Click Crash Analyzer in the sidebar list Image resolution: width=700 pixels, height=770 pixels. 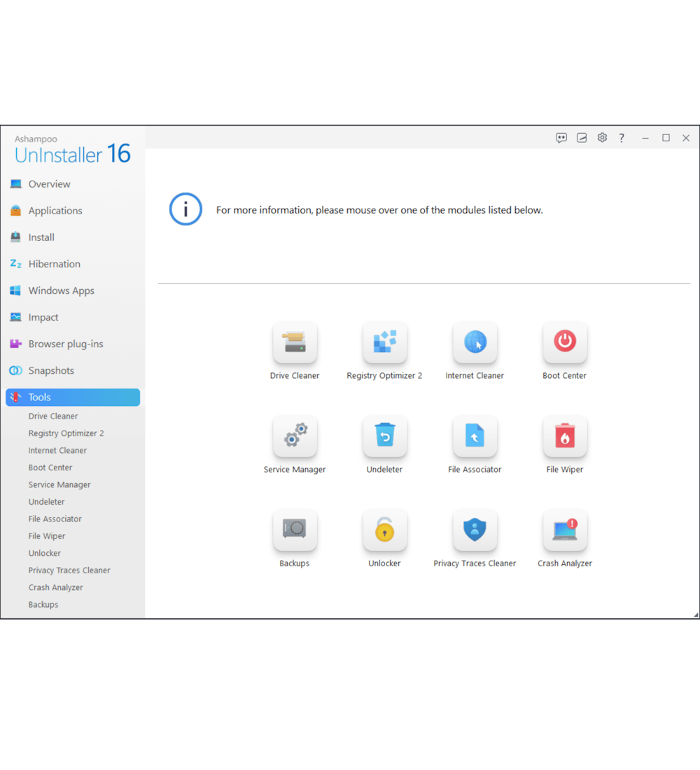click(56, 587)
